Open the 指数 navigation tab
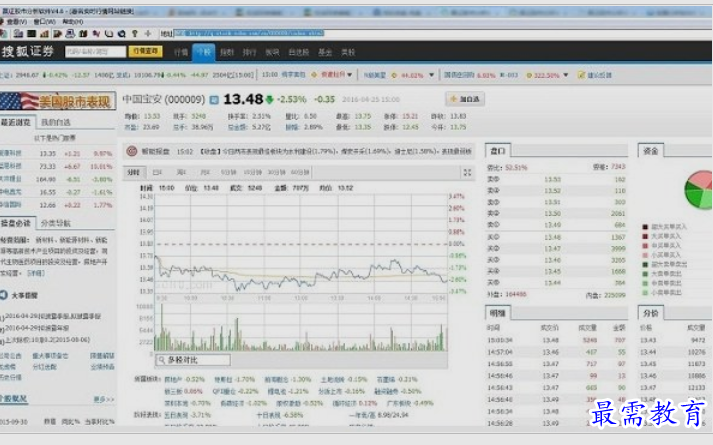 click(226, 52)
